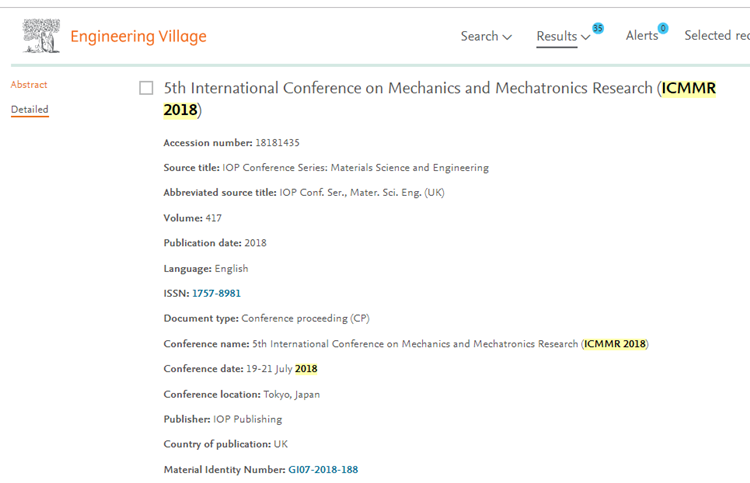Click source title IOP Conference Series text

pos(355,168)
